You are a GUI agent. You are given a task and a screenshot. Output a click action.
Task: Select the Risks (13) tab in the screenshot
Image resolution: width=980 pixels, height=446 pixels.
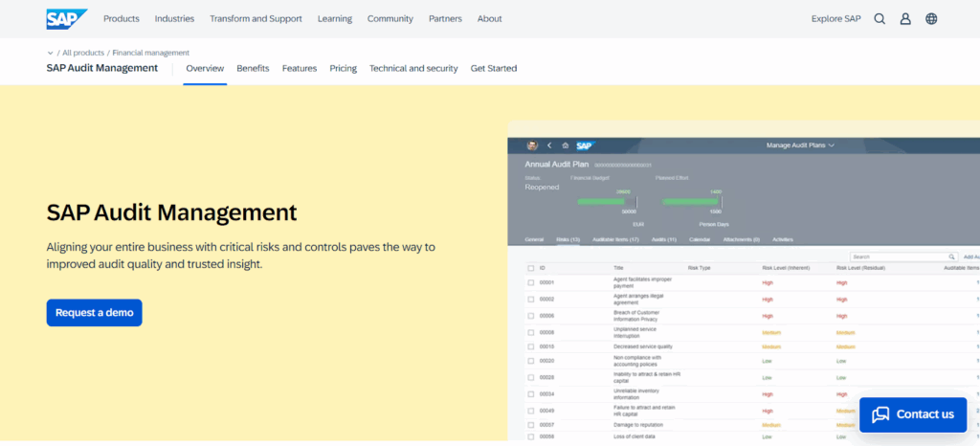coord(568,239)
